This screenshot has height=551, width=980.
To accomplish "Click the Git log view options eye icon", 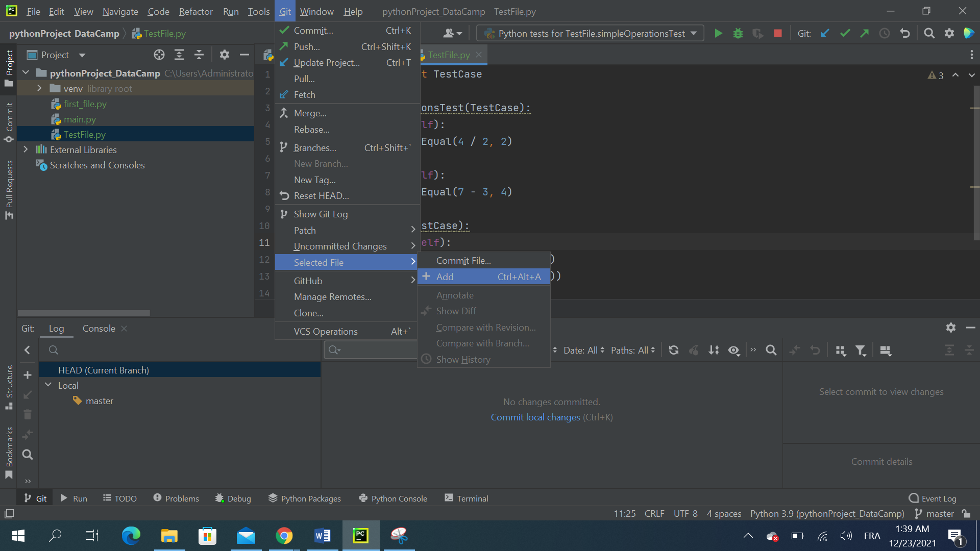I will click(734, 350).
